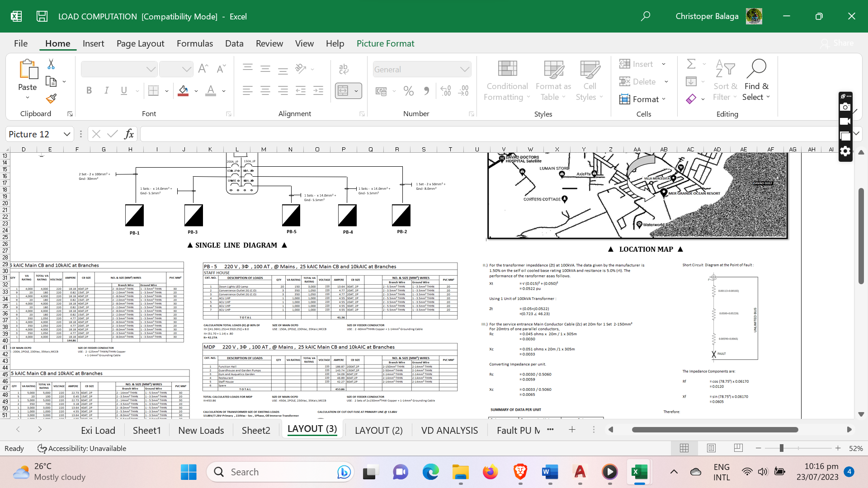Viewport: 868px width, 488px height.
Task: Open the Page Layout ribbon tab
Action: pyautogui.click(x=140, y=43)
